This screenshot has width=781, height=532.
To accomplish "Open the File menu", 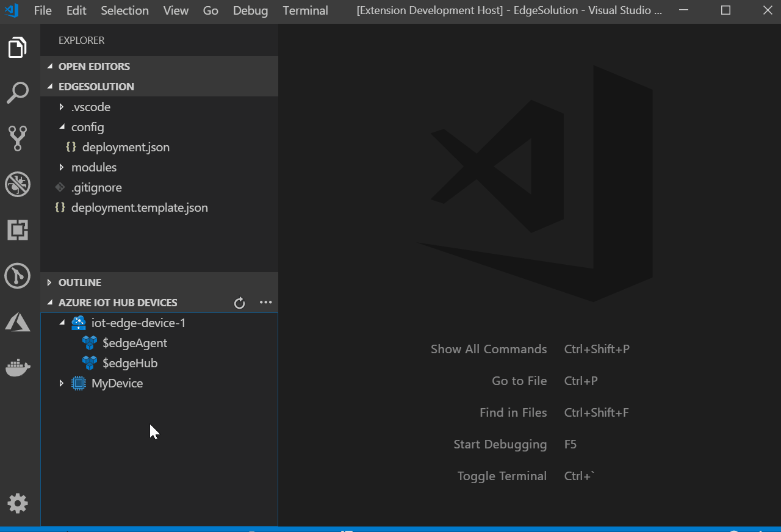I will (43, 10).
